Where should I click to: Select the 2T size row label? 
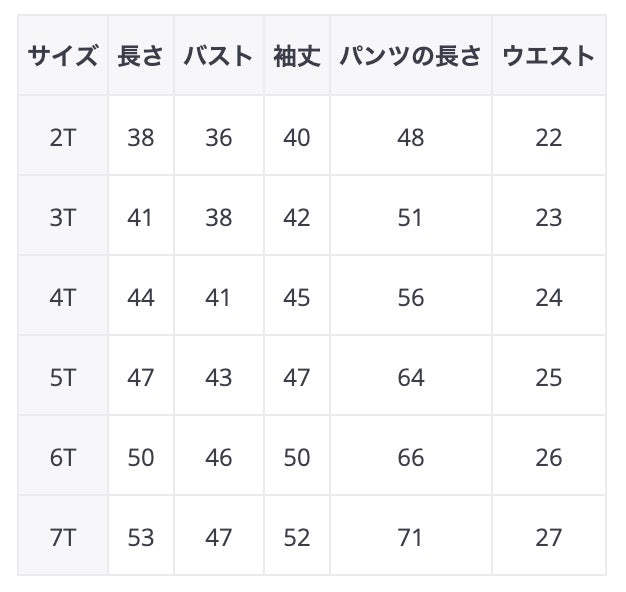(x=63, y=137)
